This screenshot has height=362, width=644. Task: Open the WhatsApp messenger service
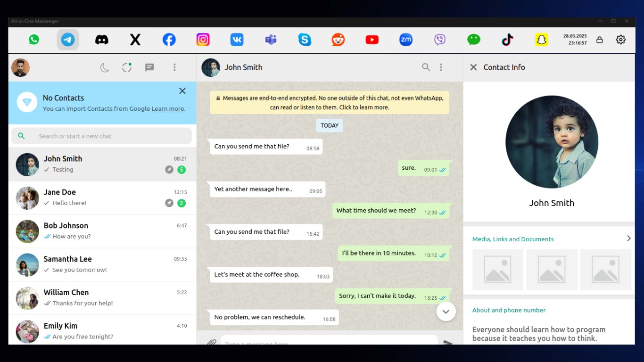tap(33, 40)
